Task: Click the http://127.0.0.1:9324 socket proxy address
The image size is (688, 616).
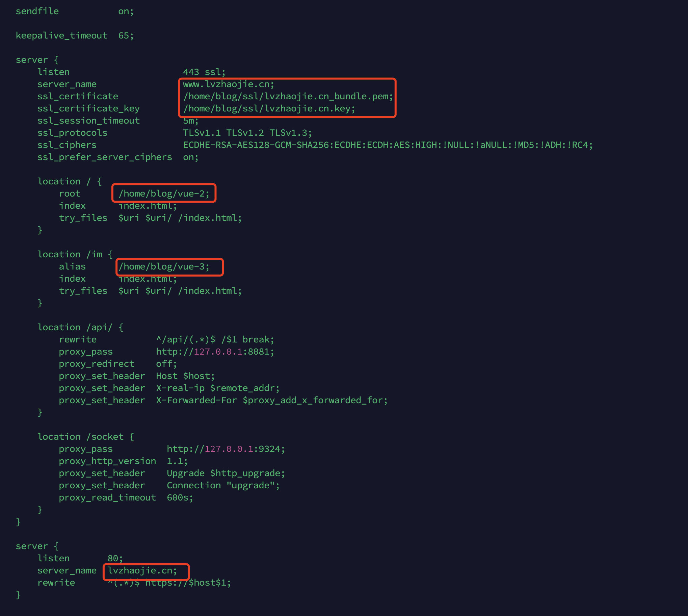Action: coord(226,449)
